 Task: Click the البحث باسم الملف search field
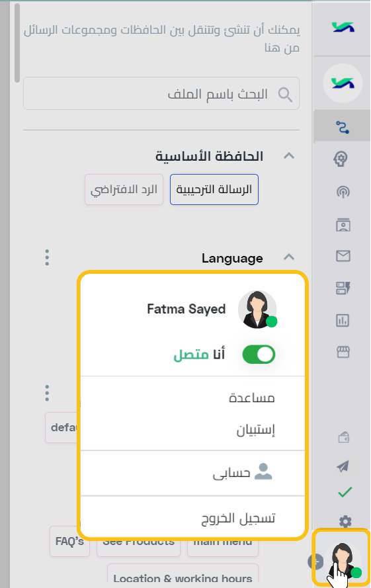coord(161,93)
